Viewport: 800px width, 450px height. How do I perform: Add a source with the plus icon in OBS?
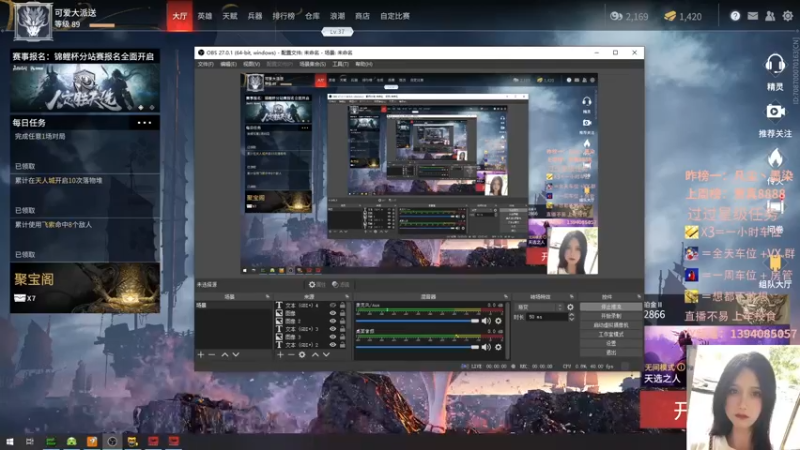coord(280,355)
